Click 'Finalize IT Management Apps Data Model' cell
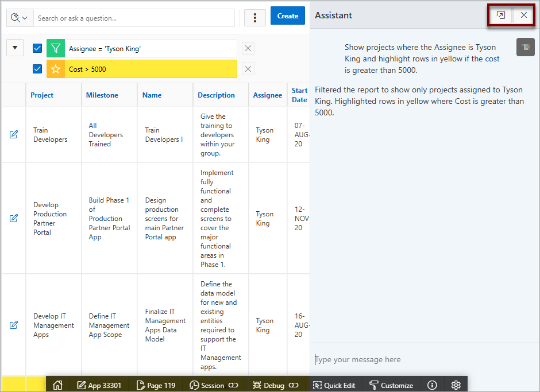540x392 pixels. (165, 325)
